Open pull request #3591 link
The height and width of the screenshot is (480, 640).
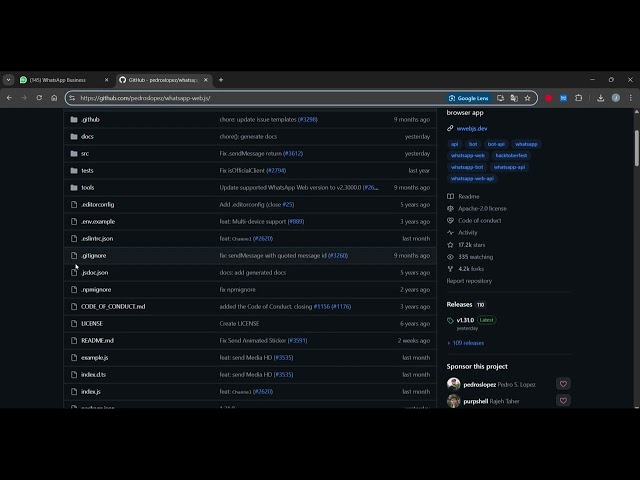tap(298, 340)
